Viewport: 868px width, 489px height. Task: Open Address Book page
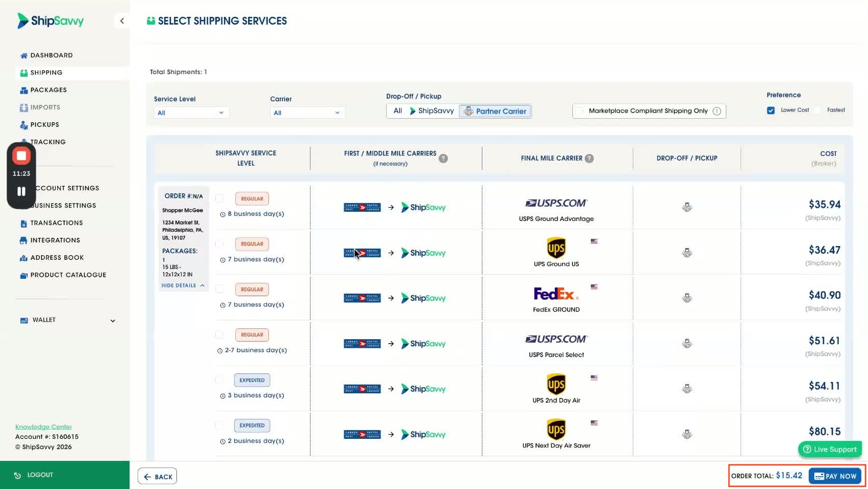point(57,258)
